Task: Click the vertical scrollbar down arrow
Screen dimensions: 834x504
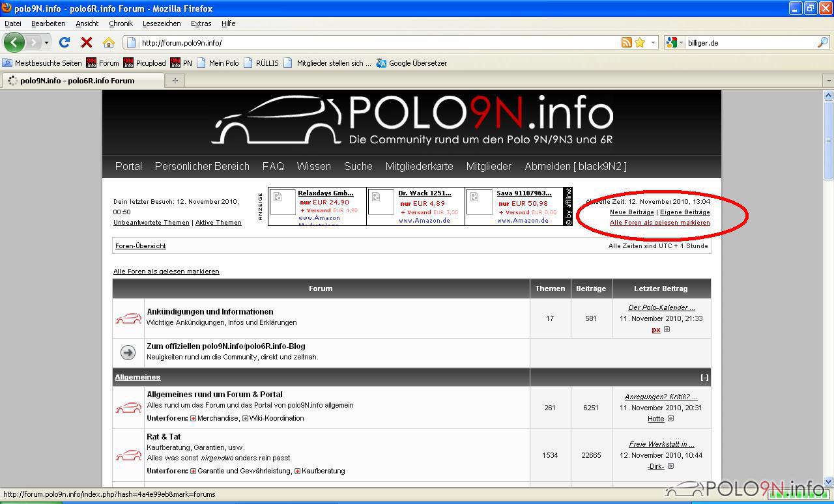Action: click(x=828, y=482)
